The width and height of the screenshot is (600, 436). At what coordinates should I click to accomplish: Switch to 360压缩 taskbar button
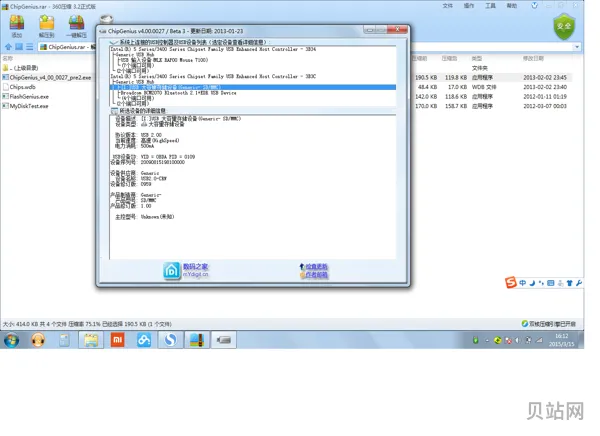[197, 340]
